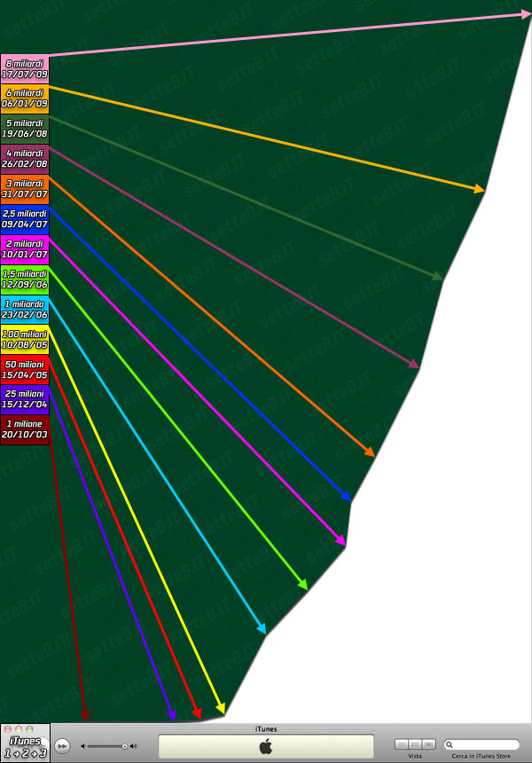Click the volume slider knob
The height and width of the screenshot is (763, 532).
coord(124,746)
